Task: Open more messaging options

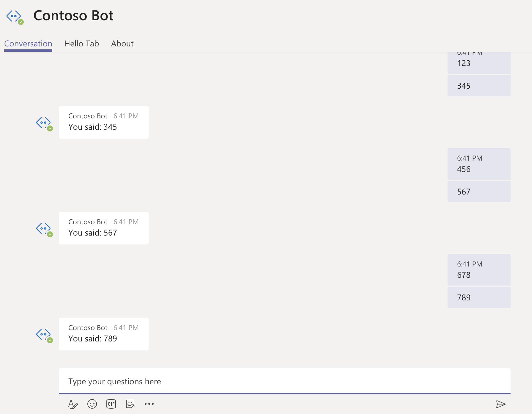Action: click(149, 404)
